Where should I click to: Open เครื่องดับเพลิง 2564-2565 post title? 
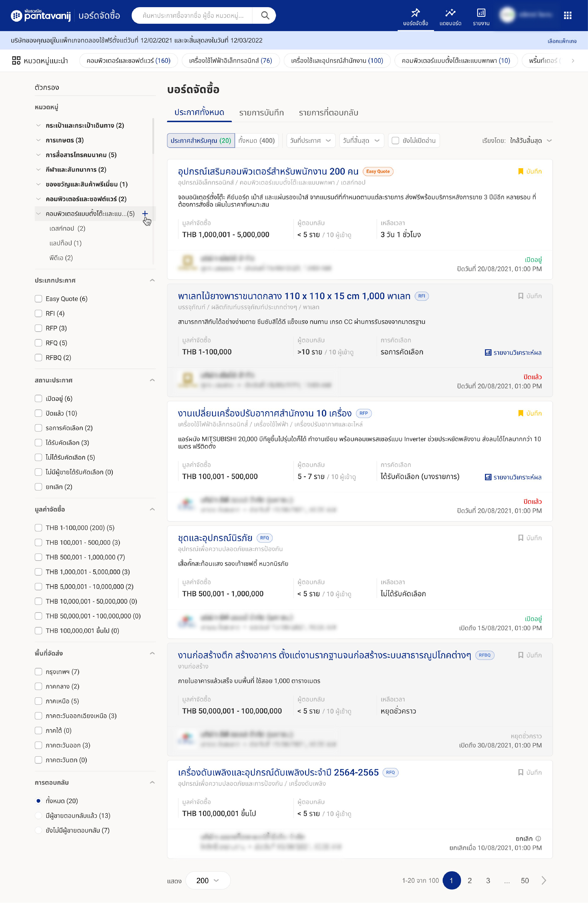[278, 772]
